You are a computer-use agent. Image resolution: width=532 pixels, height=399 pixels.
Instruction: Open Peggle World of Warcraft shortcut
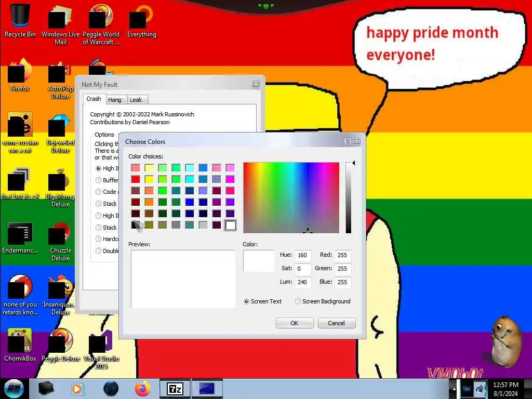pos(101,24)
